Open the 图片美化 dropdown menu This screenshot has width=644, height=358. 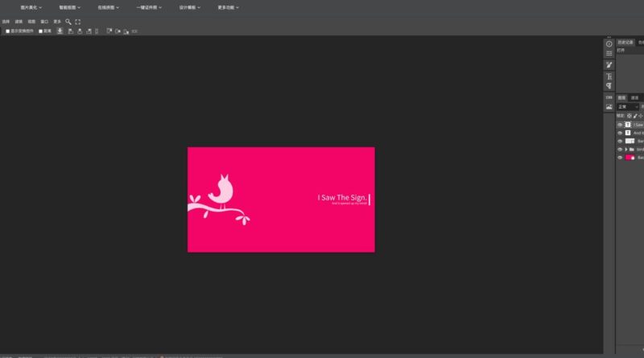click(29, 7)
